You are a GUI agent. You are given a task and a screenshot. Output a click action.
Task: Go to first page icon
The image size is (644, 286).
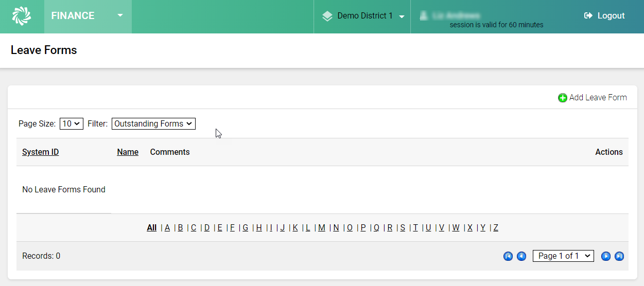[x=508, y=256]
